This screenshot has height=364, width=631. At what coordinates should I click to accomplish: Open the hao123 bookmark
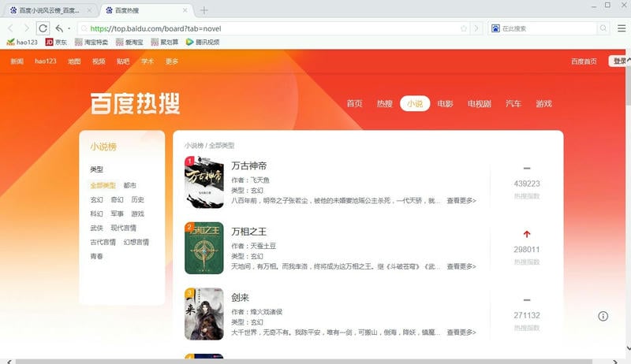[22, 42]
